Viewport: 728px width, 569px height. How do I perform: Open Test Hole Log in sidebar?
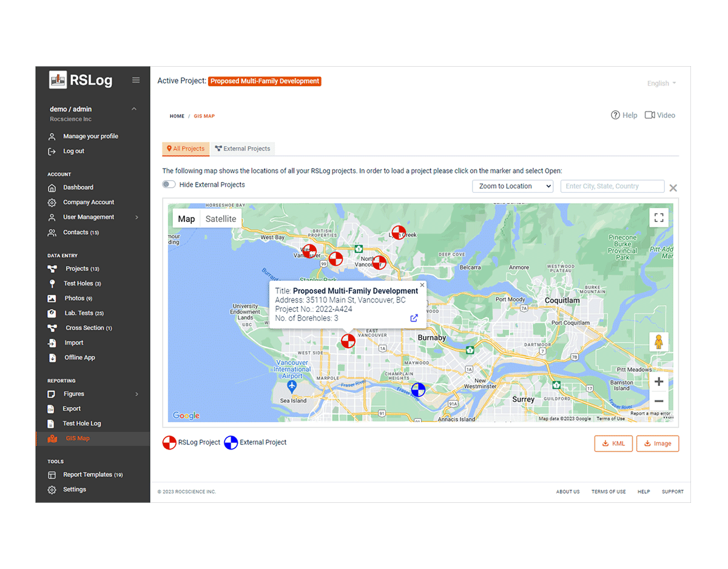click(x=82, y=423)
